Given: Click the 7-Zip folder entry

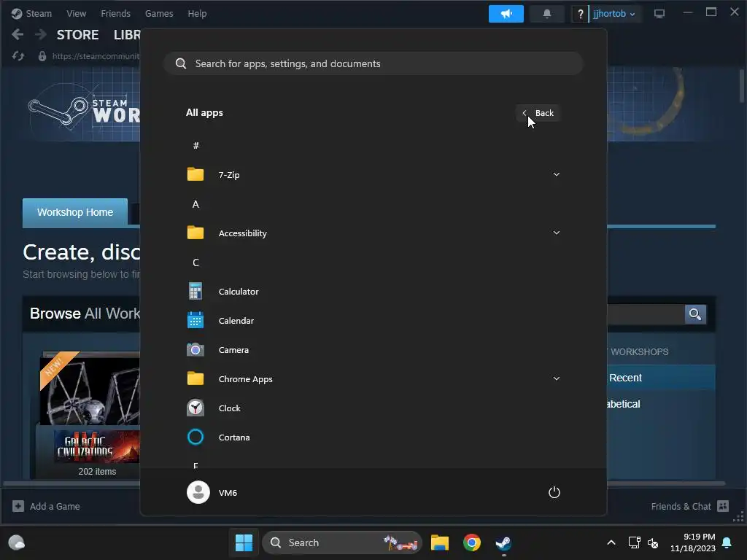Looking at the screenshot, I should click(373, 175).
